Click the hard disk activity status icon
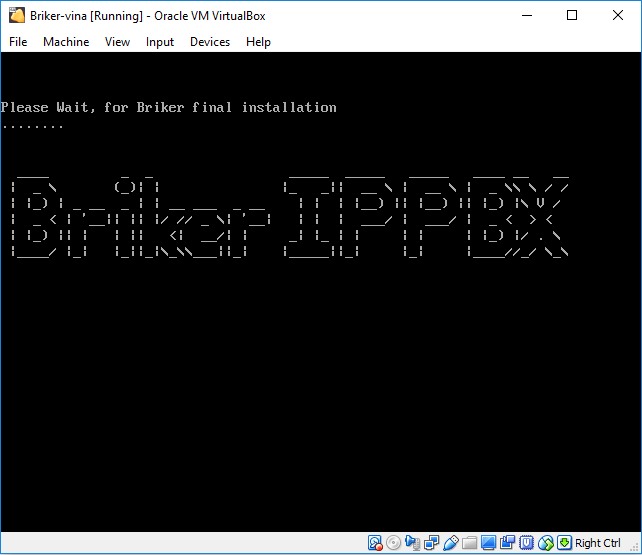The width and height of the screenshot is (642, 555). [x=375, y=543]
